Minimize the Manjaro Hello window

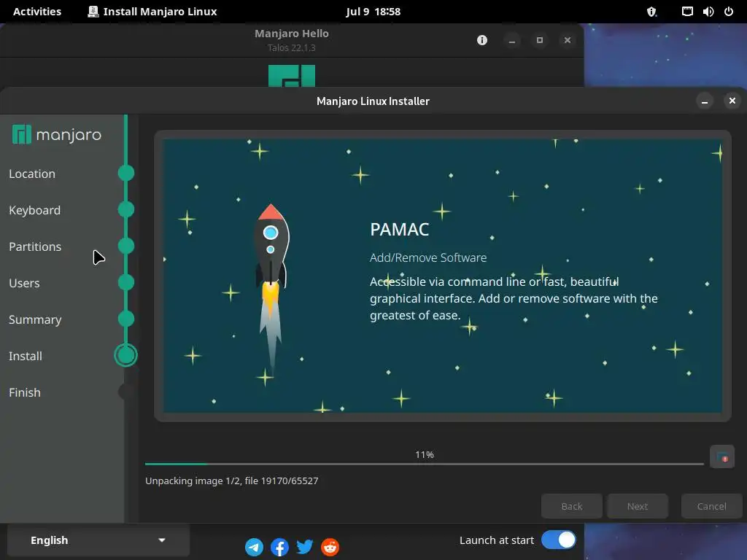(512, 41)
